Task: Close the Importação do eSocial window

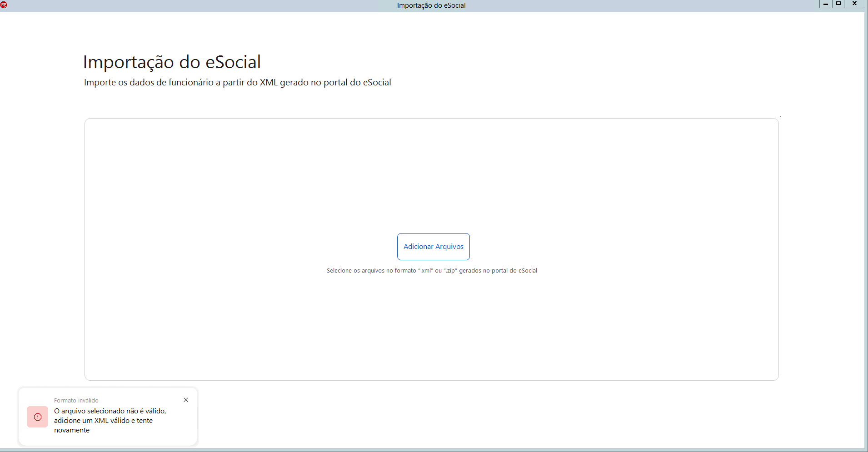Action: 854,4
